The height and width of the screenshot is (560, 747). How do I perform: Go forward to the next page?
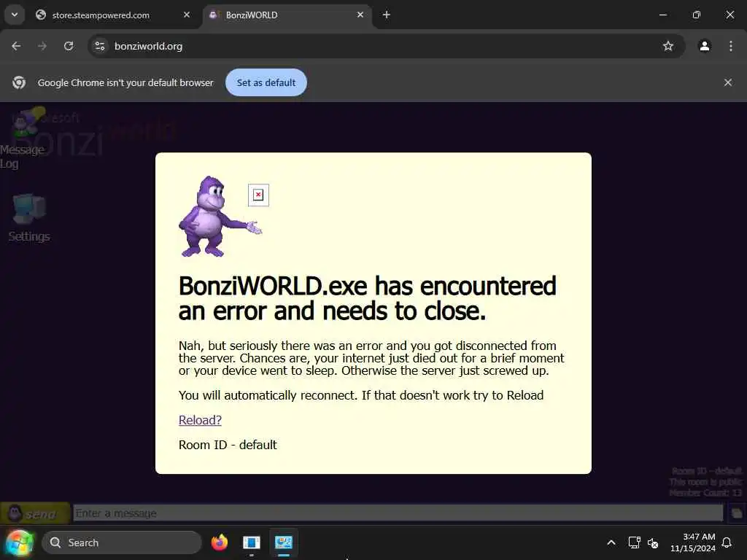point(42,46)
